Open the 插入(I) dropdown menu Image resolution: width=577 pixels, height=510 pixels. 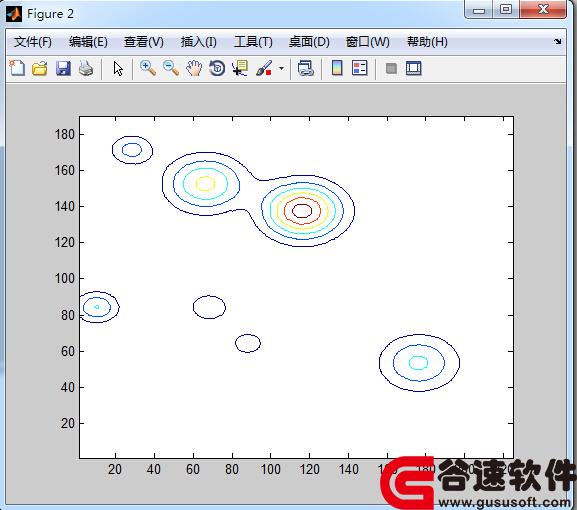pos(199,42)
